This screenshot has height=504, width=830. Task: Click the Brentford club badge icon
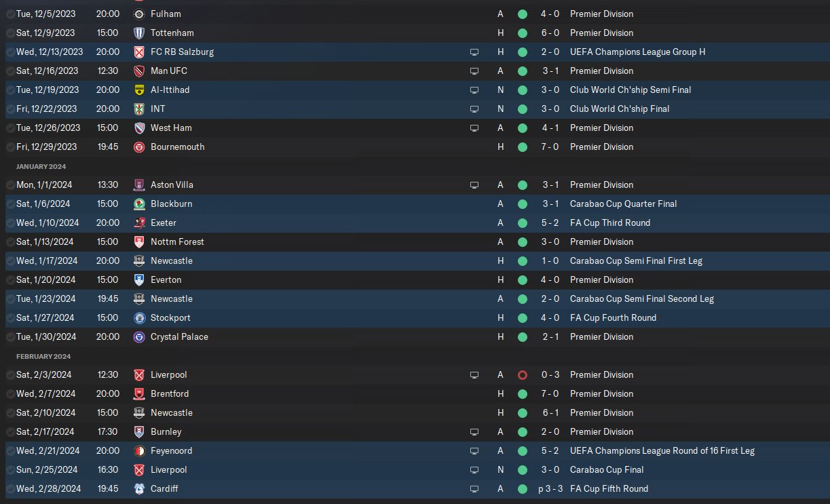coord(140,393)
